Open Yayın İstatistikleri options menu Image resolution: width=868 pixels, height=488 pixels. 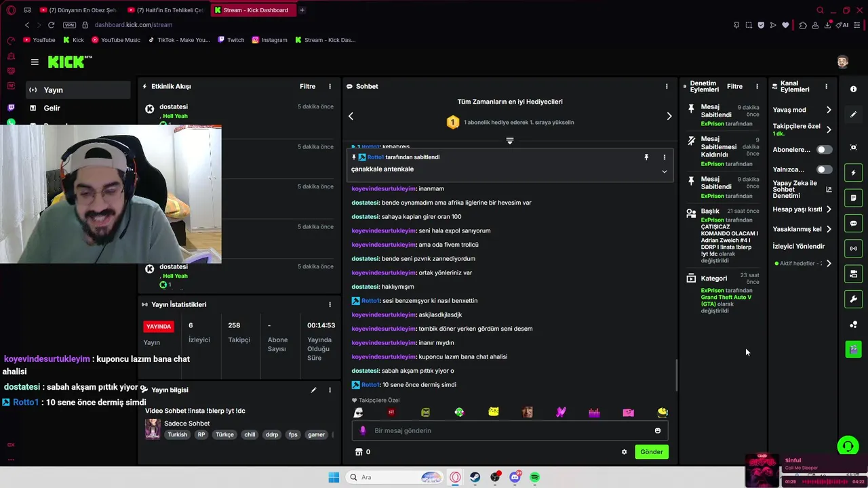[x=330, y=305]
